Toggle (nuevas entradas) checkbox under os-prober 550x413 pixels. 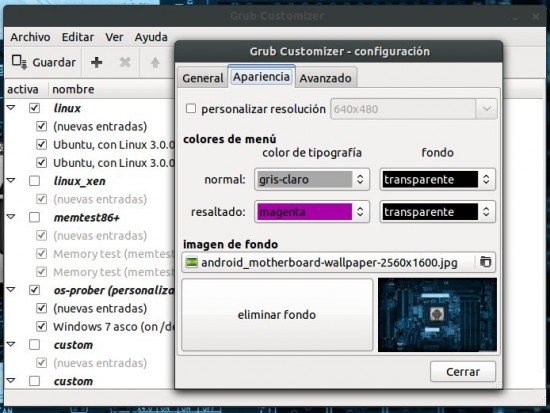click(41, 308)
